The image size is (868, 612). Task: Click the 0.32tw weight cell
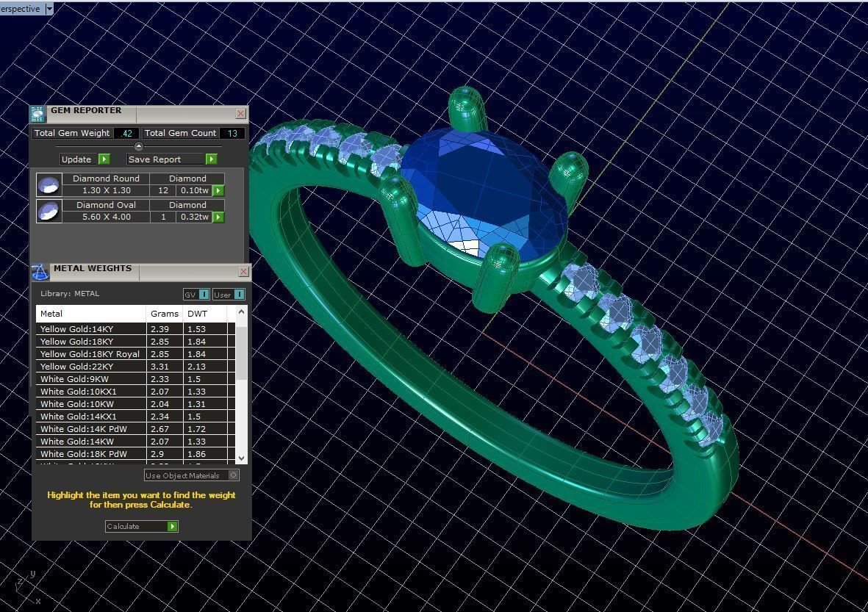[x=194, y=217]
